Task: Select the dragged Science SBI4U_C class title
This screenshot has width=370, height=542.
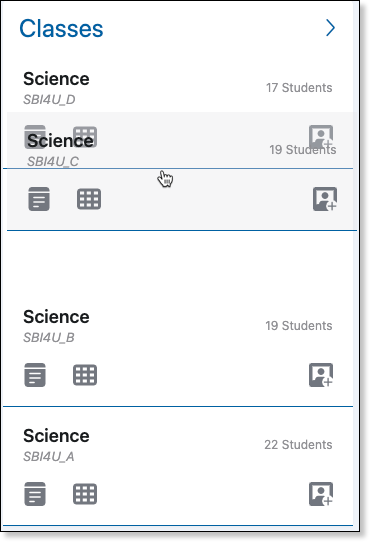Action: pos(60,141)
